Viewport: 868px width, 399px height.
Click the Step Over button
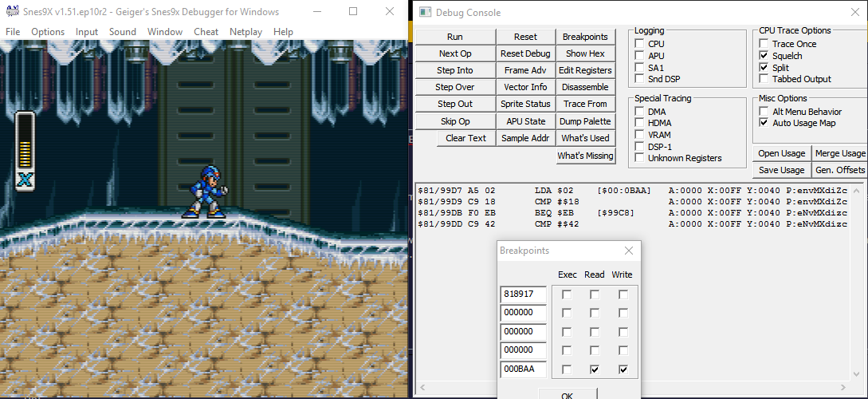[455, 87]
